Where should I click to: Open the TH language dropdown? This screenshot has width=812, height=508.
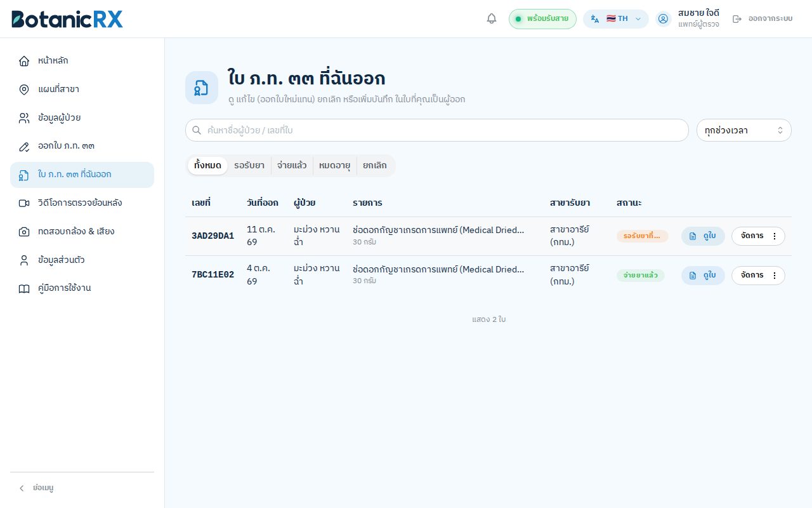tap(616, 19)
